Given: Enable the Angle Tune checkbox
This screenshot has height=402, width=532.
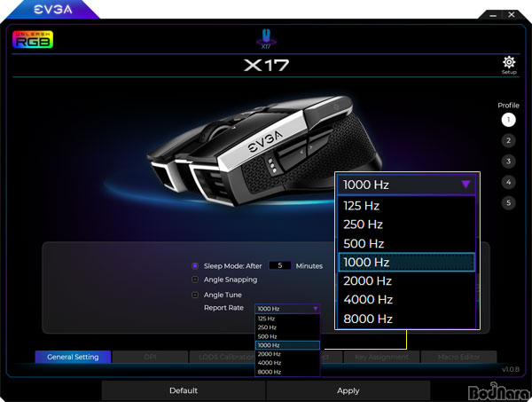Looking at the screenshot, I should click(x=195, y=295).
